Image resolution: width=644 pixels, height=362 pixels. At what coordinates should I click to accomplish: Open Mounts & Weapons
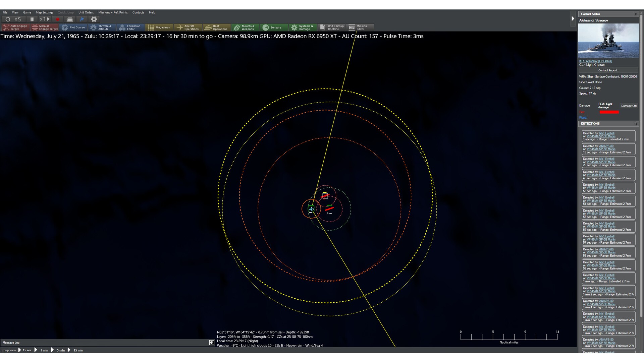point(245,27)
